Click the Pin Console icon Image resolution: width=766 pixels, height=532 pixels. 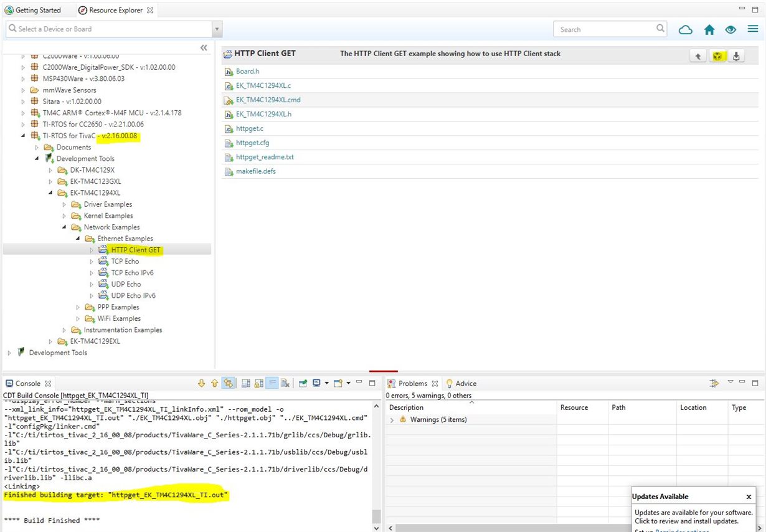click(x=303, y=383)
